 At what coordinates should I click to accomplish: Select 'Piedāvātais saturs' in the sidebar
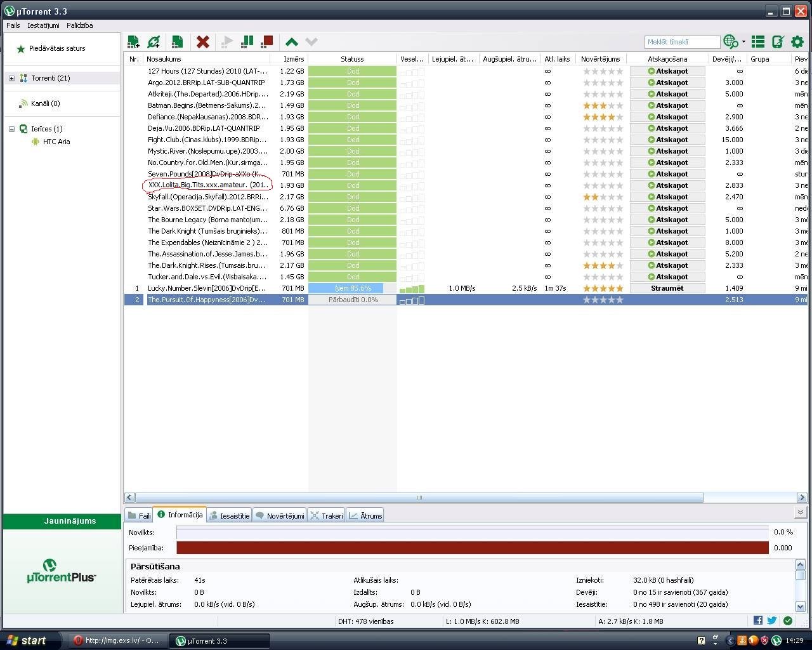click(x=57, y=48)
